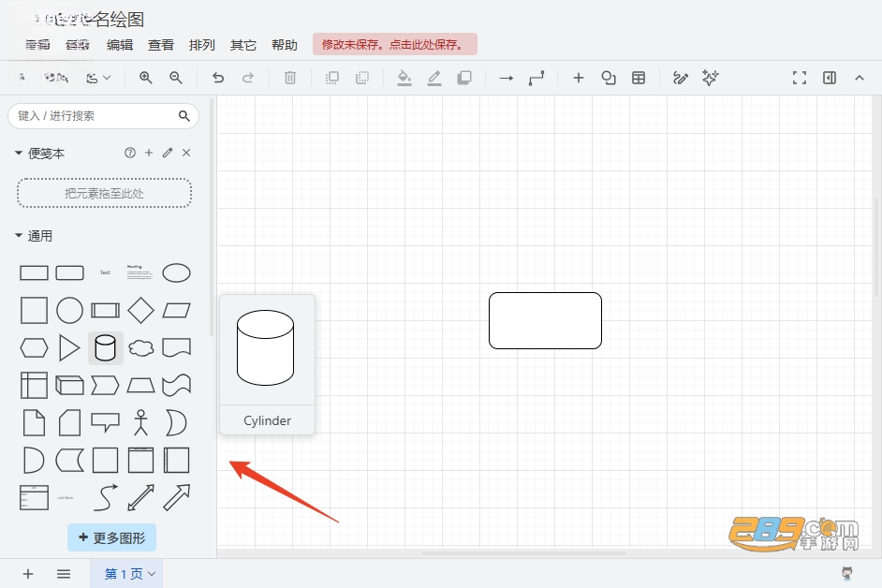882x588 pixels.
Task: Select the rectangle shape in palette
Action: [x=34, y=272]
